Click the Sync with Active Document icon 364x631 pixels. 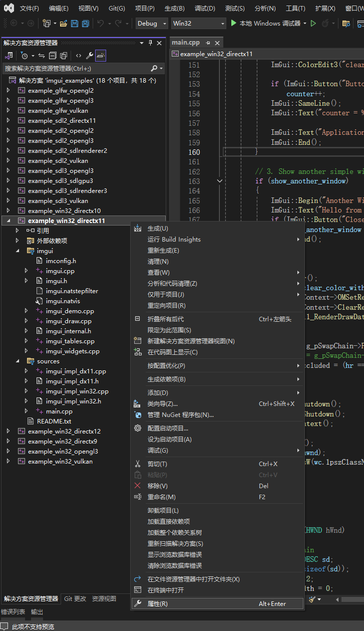coord(42,56)
